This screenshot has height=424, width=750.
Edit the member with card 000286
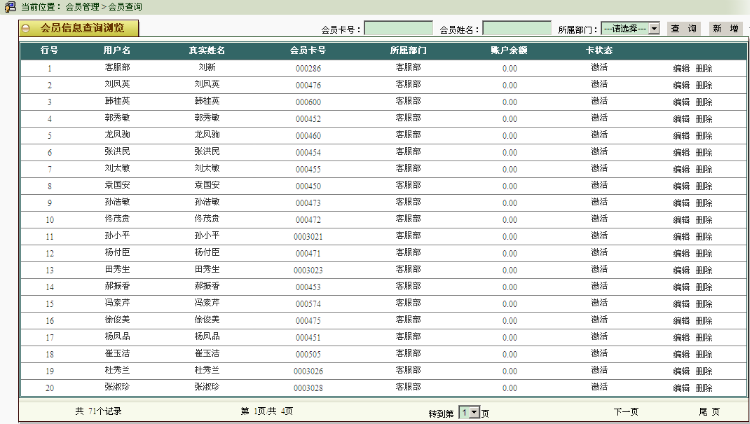point(681,68)
